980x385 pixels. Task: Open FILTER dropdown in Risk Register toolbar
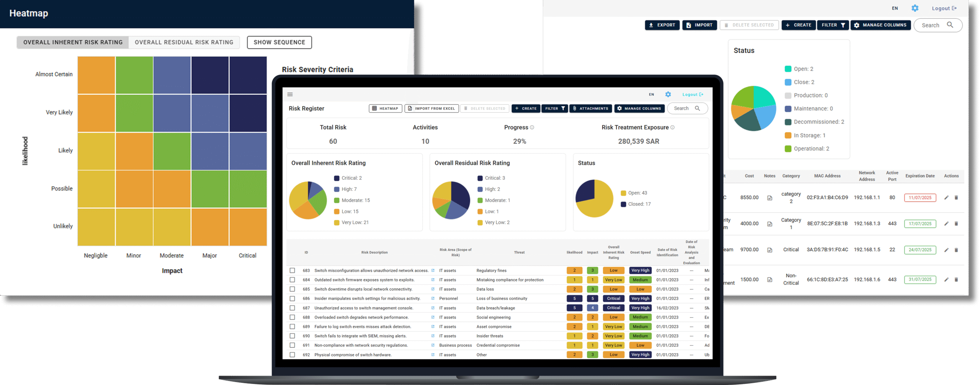coord(555,109)
